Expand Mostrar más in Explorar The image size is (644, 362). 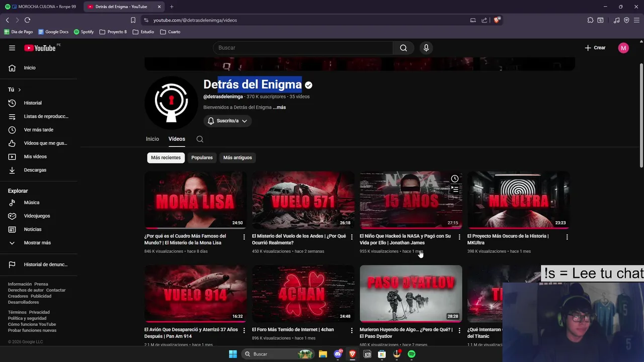pos(38,243)
